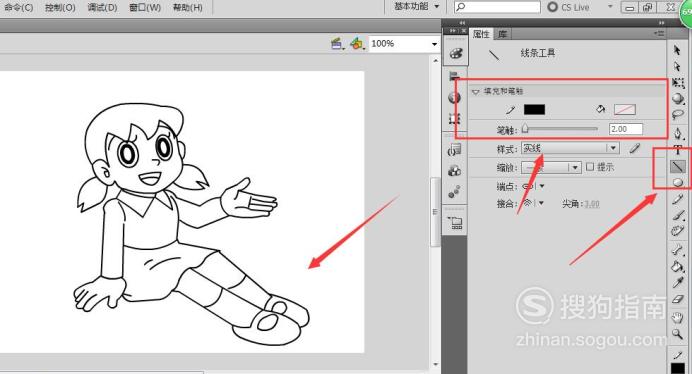Click the stage vertical scrollbar thumb
Screen dimensions: 692x374
pos(435,212)
